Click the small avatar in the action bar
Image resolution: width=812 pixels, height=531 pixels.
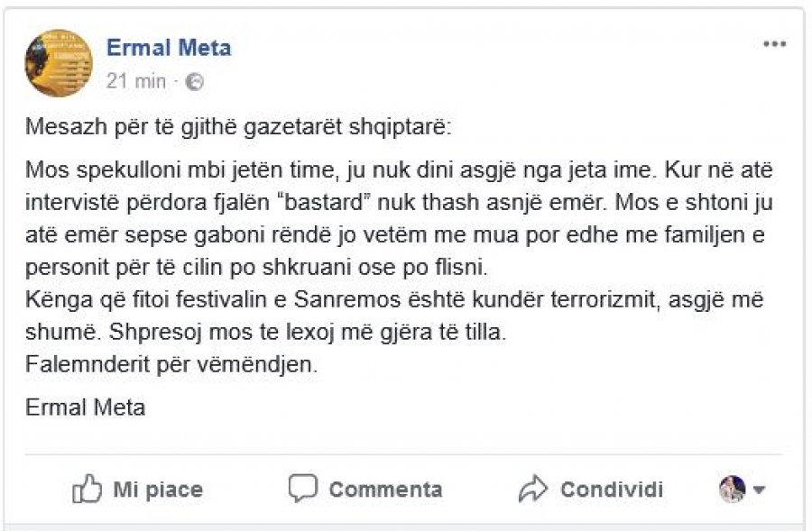click(x=732, y=490)
